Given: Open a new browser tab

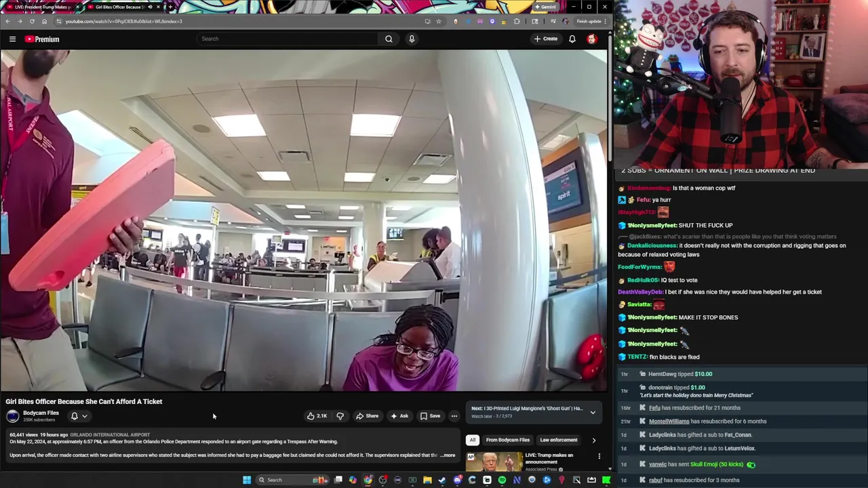Looking at the screenshot, I should (x=170, y=7).
